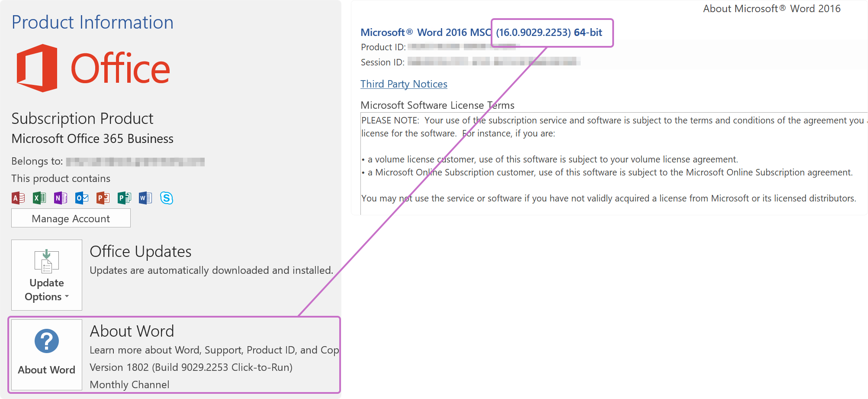
Task: Click the OneNote app icon
Action: pos(61,198)
